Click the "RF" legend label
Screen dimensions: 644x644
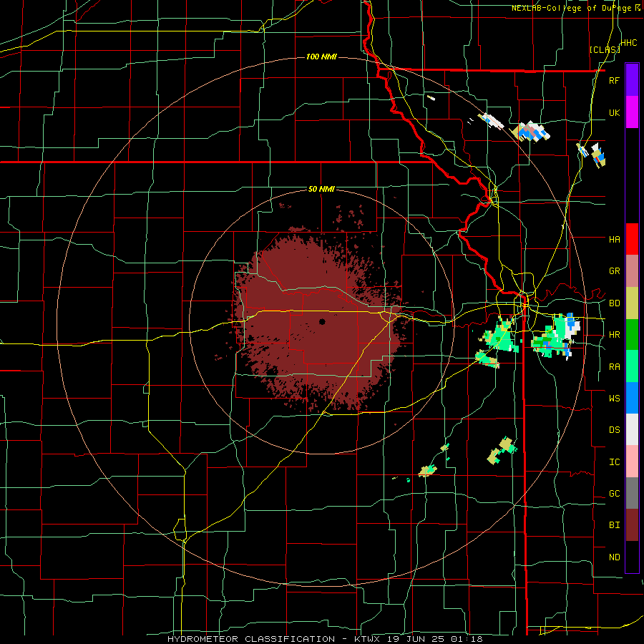point(614,80)
